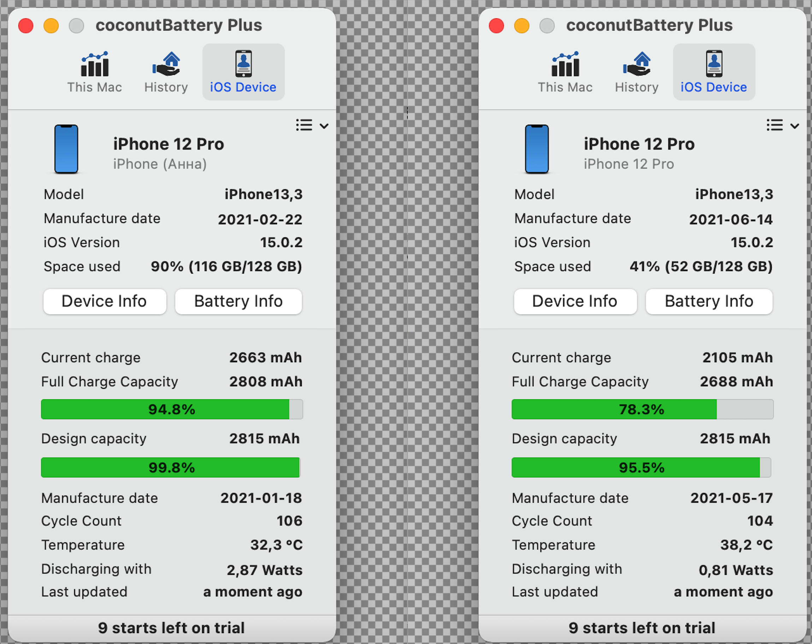Screen dimensions: 812x644
Task: Click iPhone (Анна) blue phone image
Action: [66, 149]
